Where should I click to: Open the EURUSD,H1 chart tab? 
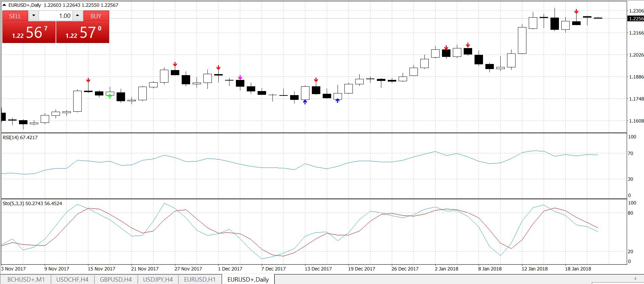200,280
